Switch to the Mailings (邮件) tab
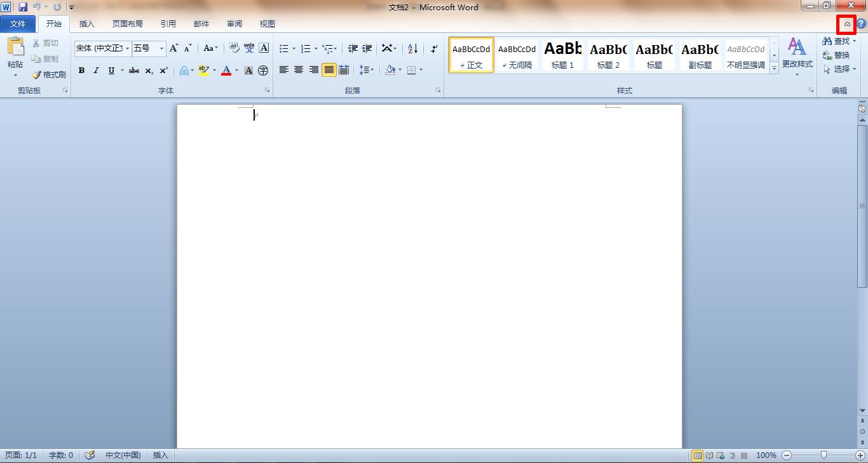868x463 pixels. 201,24
